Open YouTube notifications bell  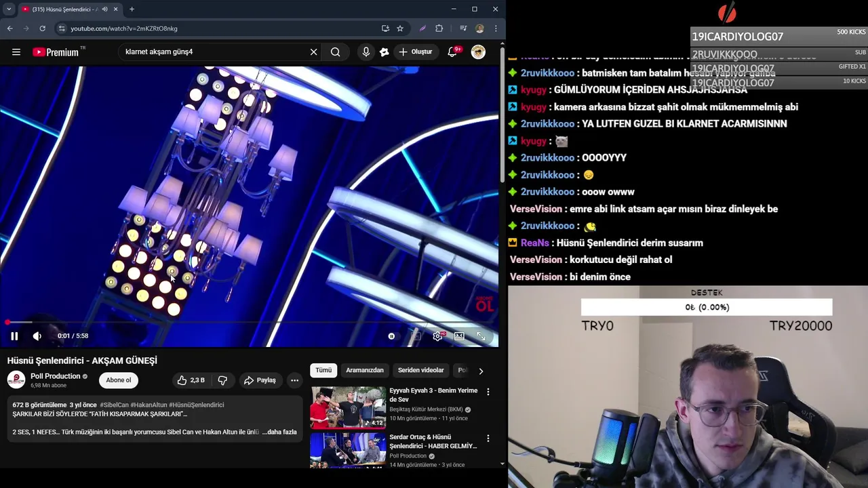(453, 52)
